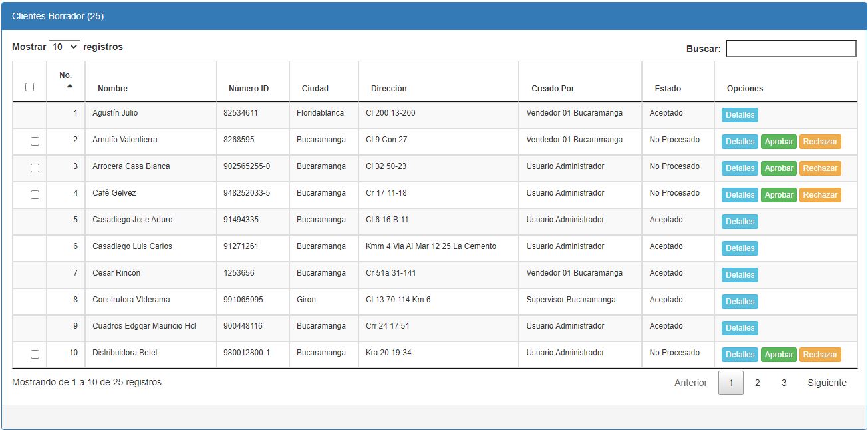Reject client Arrocera Casa Blanca

(x=819, y=168)
